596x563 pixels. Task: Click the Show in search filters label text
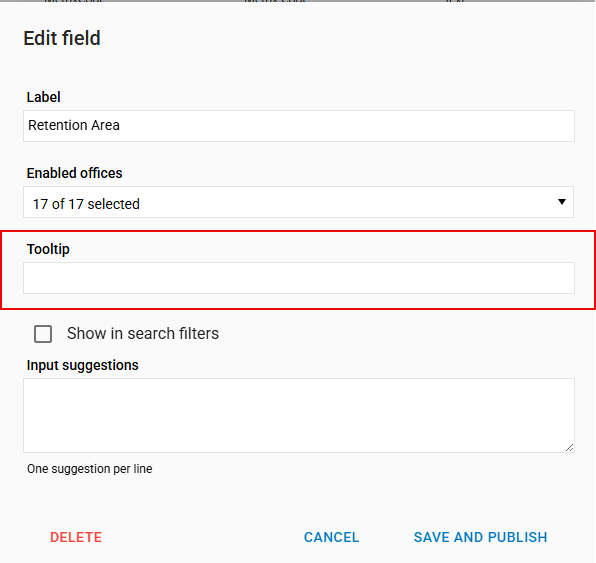pos(143,333)
